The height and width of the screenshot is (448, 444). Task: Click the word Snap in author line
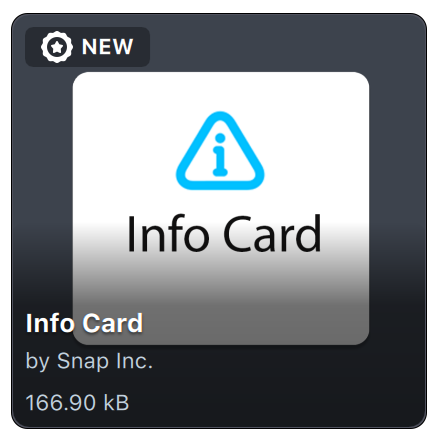click(83, 362)
